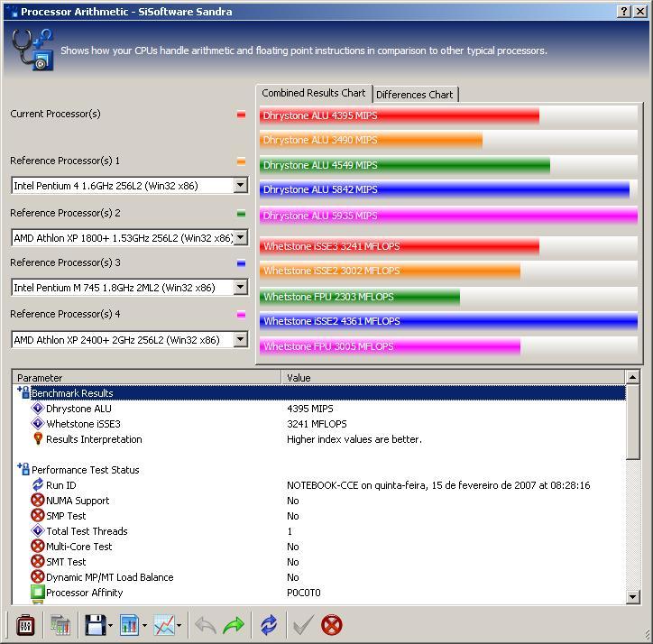This screenshot has height=644, width=653.
Task: Click the SMT Test red X icon
Action: [x=38, y=561]
